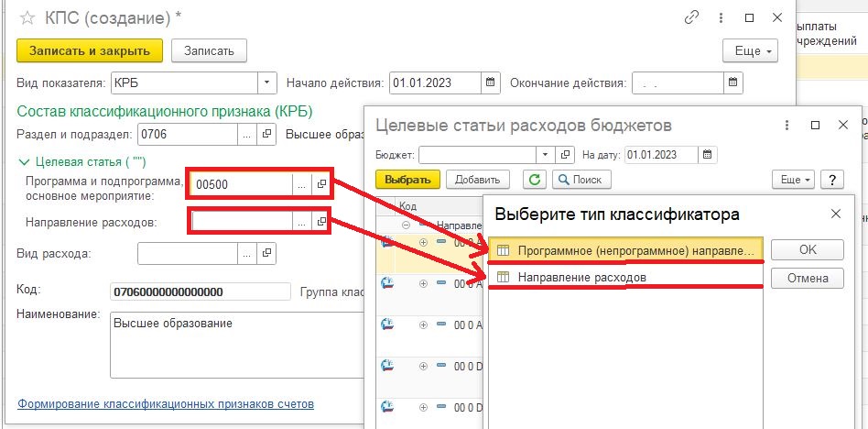
Task: Open three-dot menu of КПС window
Action: [721, 17]
